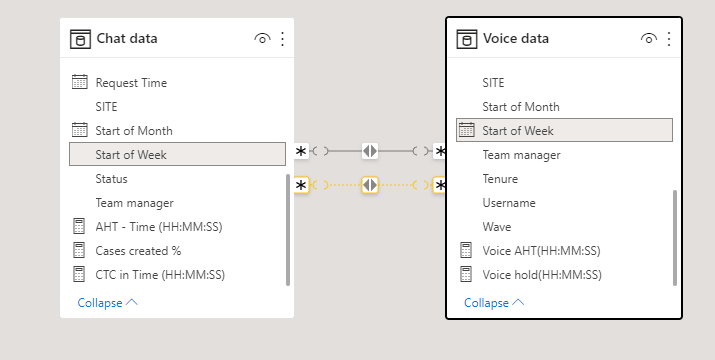Screen dimensions: 715x360
Task: Click Chat-side asterisk of solid relationship
Action: pyautogui.click(x=301, y=151)
